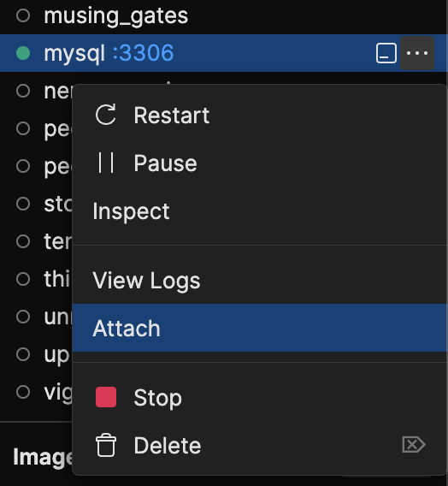
Task: Click the status circle beside the 'sto' container
Action: pyautogui.click(x=23, y=204)
